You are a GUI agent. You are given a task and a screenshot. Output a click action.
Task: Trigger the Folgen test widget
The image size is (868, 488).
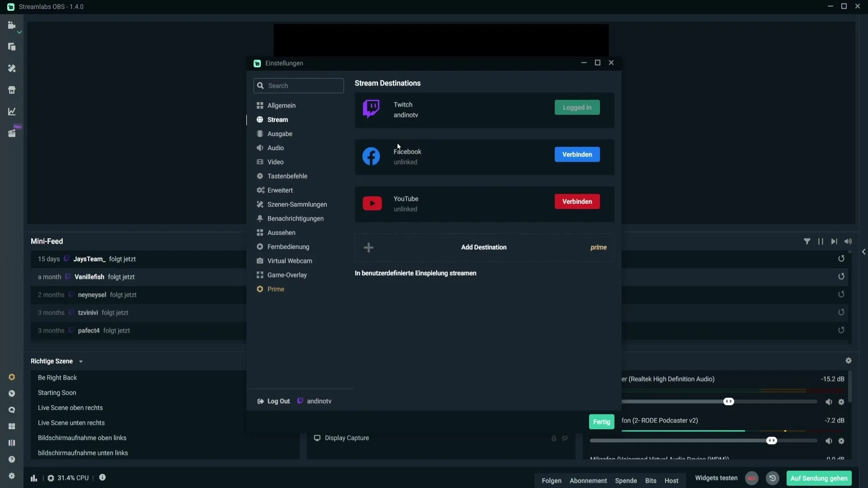[x=552, y=481]
